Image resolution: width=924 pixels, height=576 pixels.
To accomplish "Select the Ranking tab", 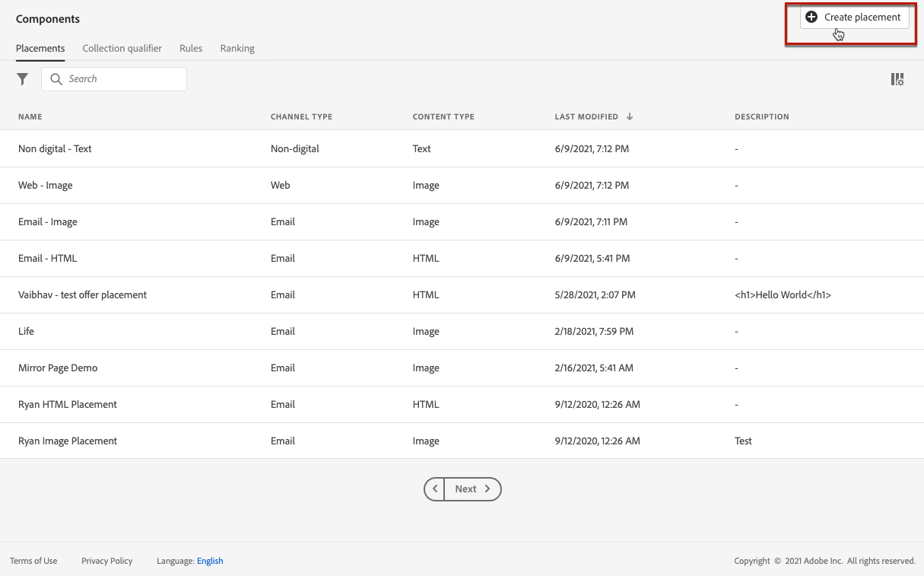I will [237, 48].
